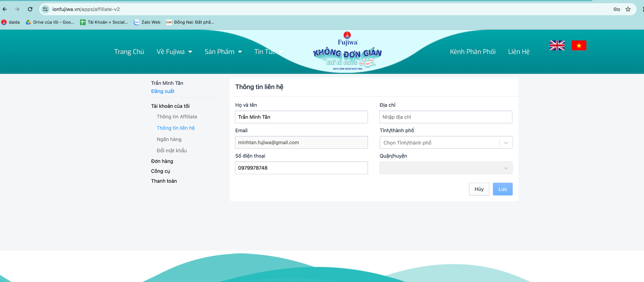Image resolution: width=644 pixels, height=282 pixels.
Task: Expand the Về Fujiwa menu
Action: 174,52
